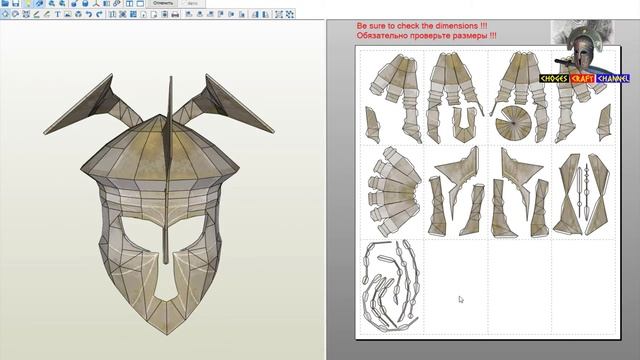Select the Edge Color pencil tool
Viewport: 640px width, 360px height.
pyautogui.click(x=47, y=14)
